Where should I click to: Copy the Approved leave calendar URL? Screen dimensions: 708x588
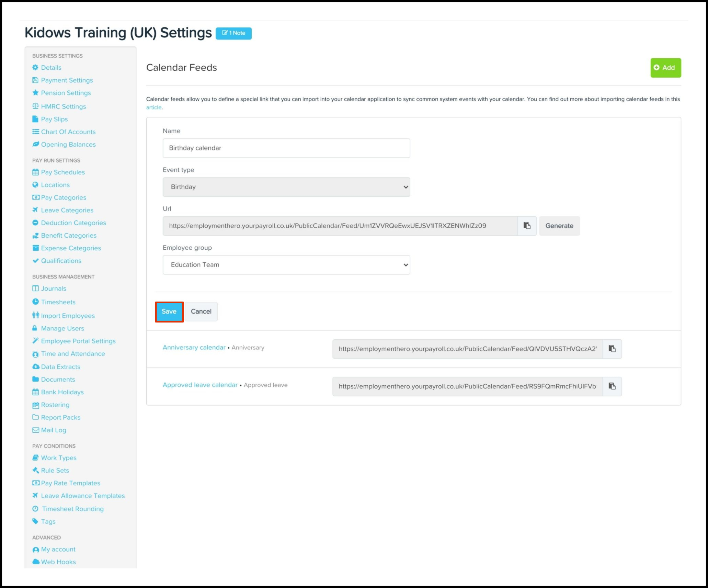click(612, 386)
